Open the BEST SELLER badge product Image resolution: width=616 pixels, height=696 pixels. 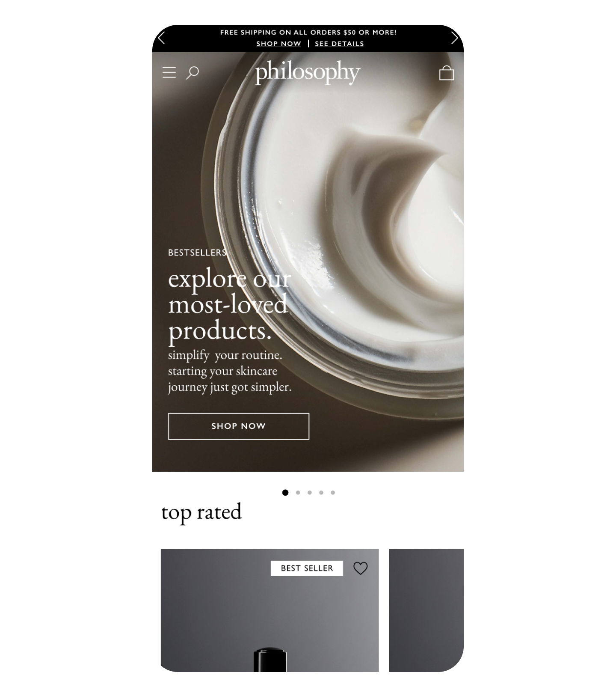coord(307,568)
